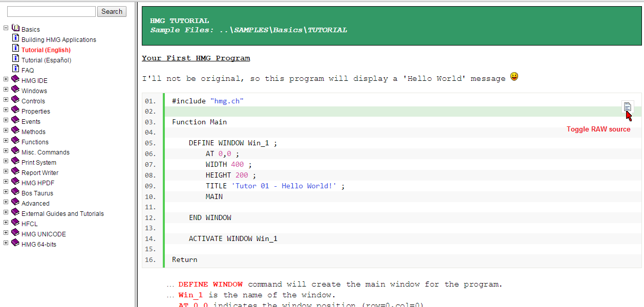
Task: Select the HMG 64-bits label
Action: (x=39, y=245)
